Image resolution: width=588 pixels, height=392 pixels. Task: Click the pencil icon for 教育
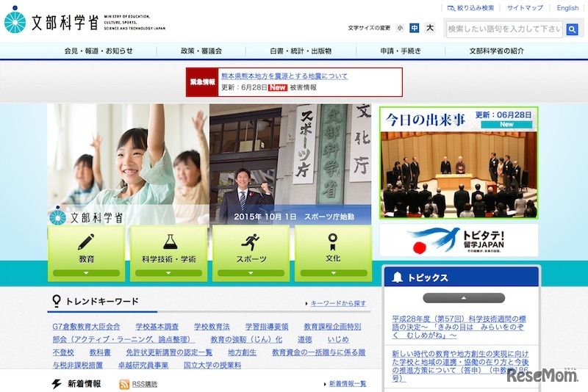click(86, 242)
